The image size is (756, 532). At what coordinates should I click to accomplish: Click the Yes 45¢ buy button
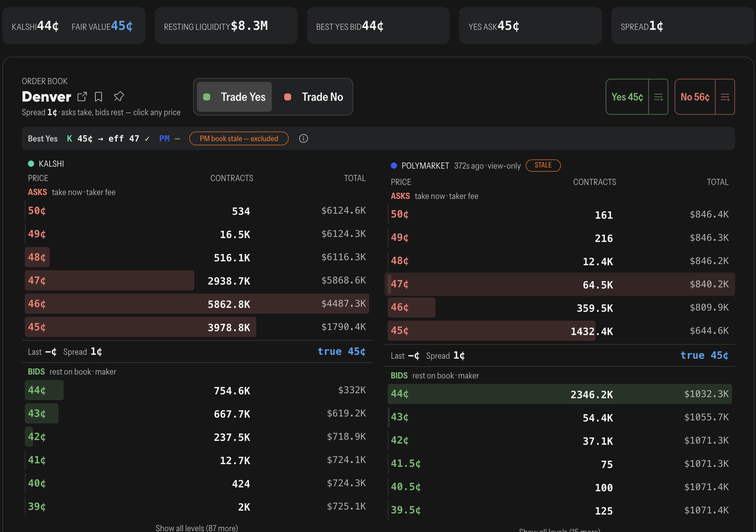pos(627,97)
